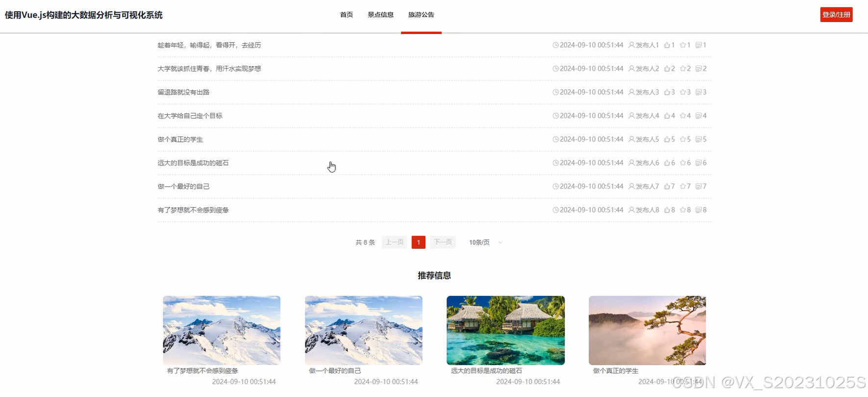Favorite the post by 发布人2

(683, 69)
